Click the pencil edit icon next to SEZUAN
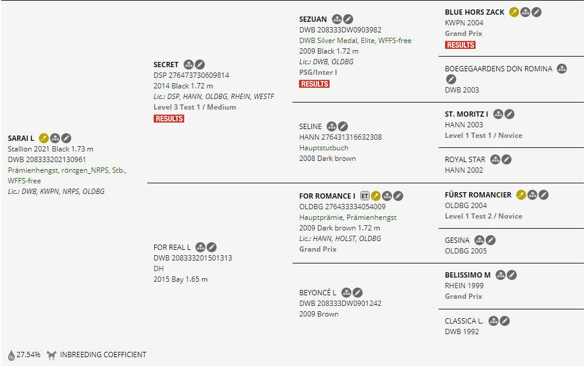The image size is (588, 366). coord(348,19)
